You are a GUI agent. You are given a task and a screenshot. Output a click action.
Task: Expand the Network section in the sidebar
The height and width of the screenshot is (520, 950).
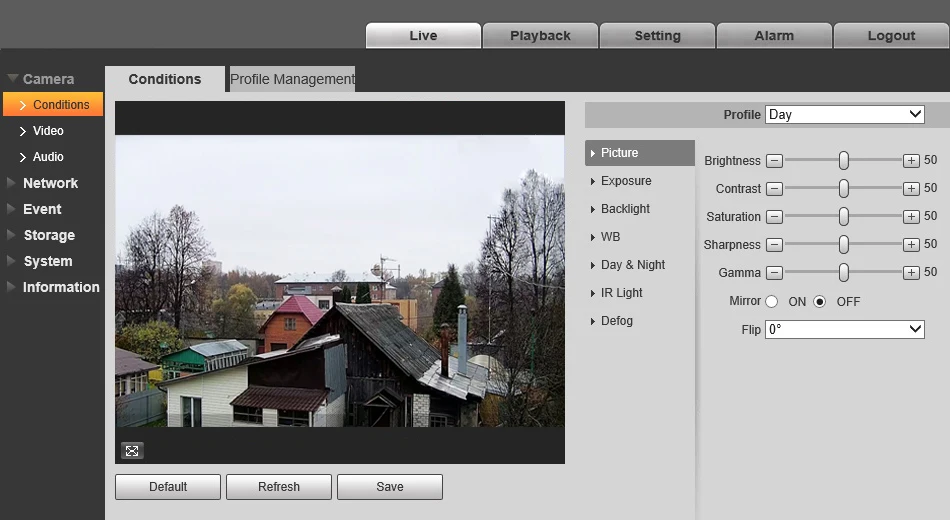pyautogui.click(x=50, y=183)
